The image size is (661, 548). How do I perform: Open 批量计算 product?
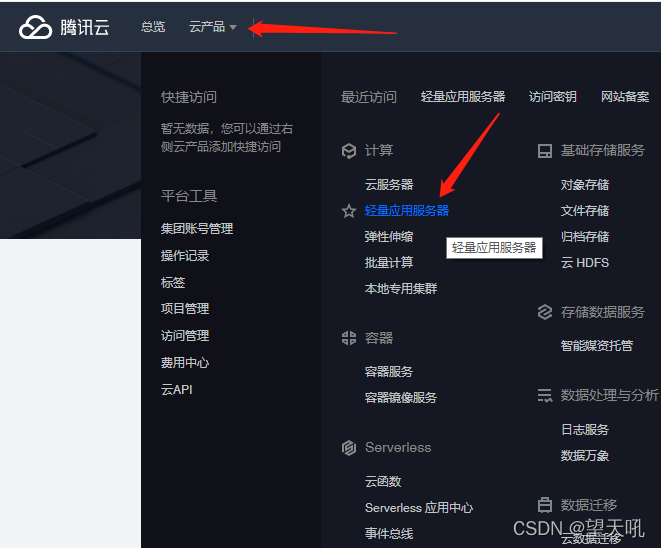coord(389,263)
